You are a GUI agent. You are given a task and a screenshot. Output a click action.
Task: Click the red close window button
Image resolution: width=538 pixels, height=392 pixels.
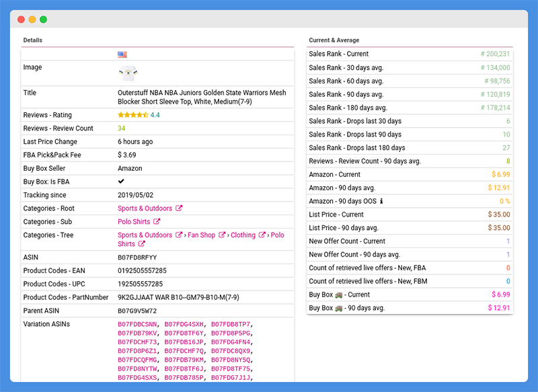(22, 19)
